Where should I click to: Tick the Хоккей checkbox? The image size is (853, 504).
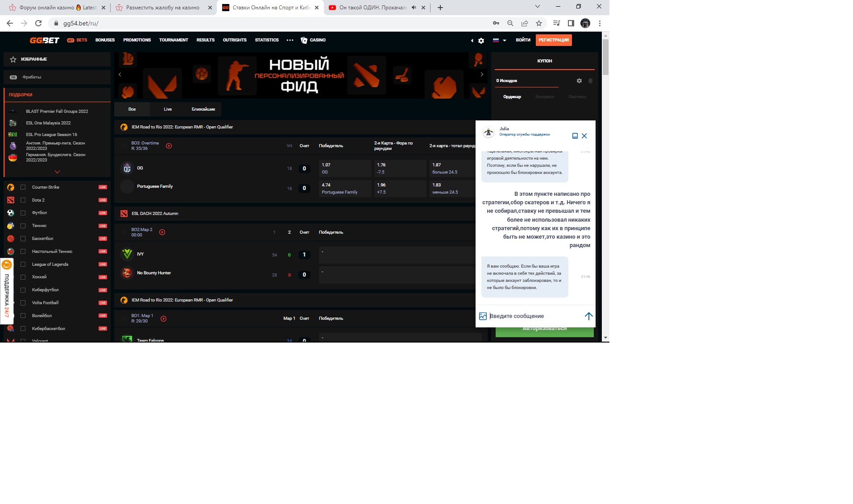tap(23, 277)
